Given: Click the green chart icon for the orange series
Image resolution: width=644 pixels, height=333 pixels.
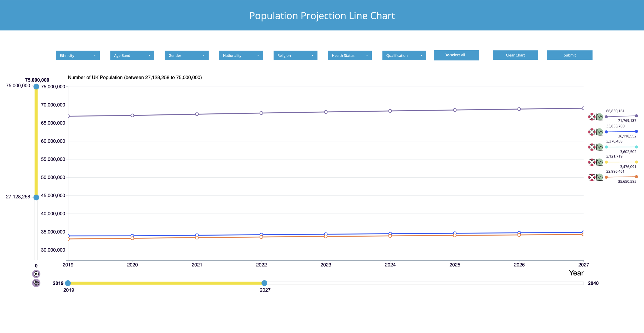Looking at the screenshot, I should 599,177.
